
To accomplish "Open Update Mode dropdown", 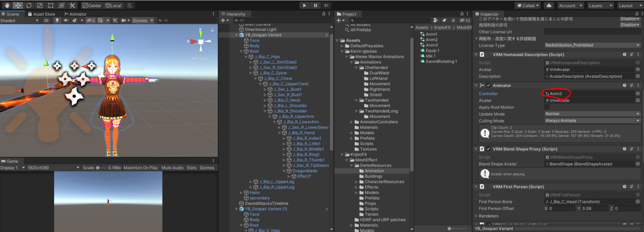I will click(592, 114).
